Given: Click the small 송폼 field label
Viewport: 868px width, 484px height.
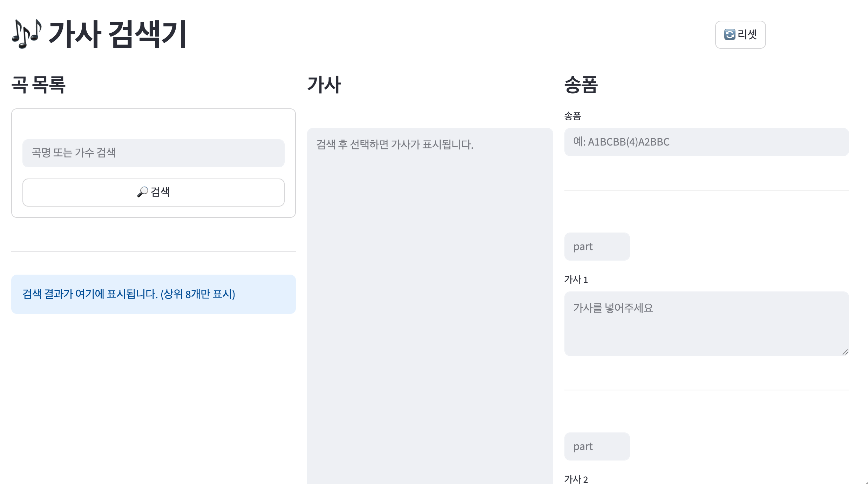Looking at the screenshot, I should [572, 116].
